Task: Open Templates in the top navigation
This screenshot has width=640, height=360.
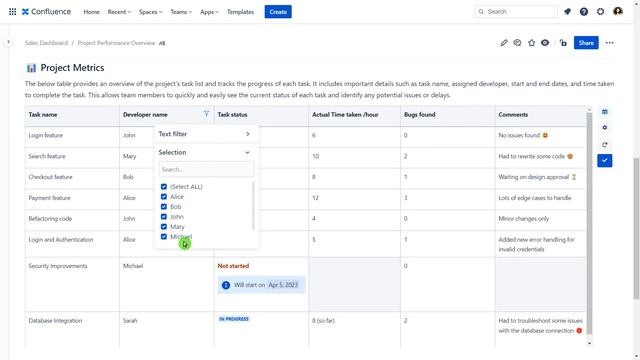Action: [240, 12]
